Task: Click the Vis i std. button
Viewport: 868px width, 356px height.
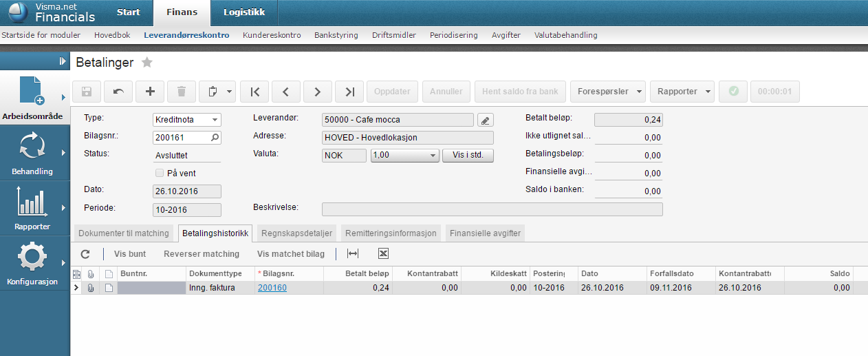Action: click(x=468, y=156)
